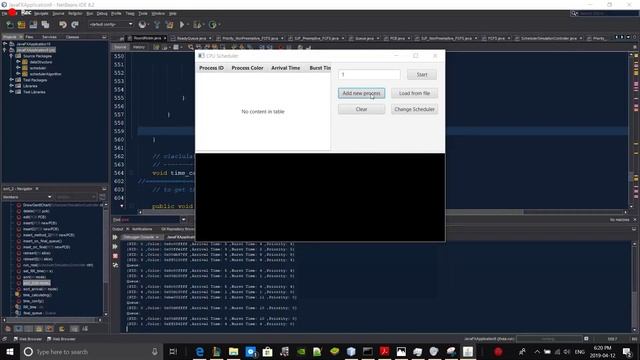
Task: Click the Windows search box
Action: point(91,351)
